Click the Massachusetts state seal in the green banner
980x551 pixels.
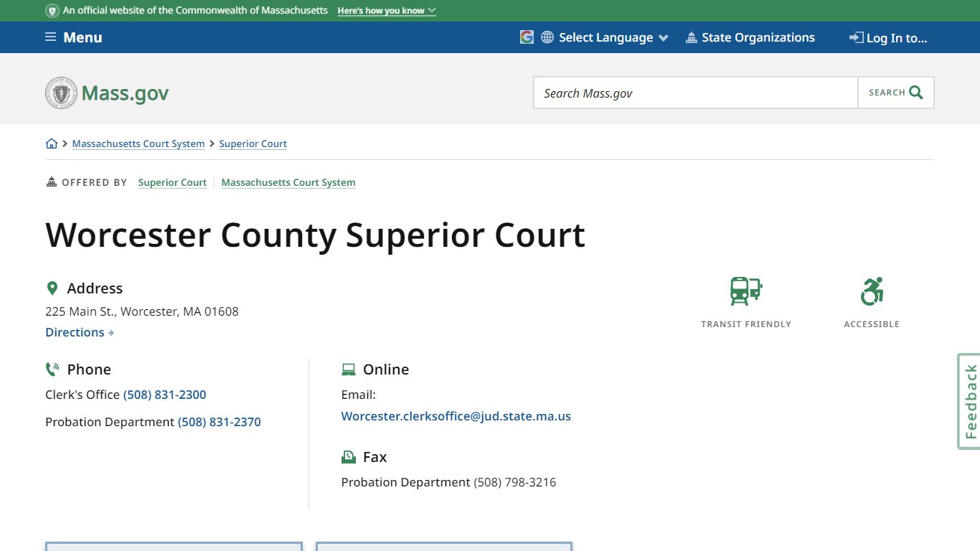(x=52, y=11)
